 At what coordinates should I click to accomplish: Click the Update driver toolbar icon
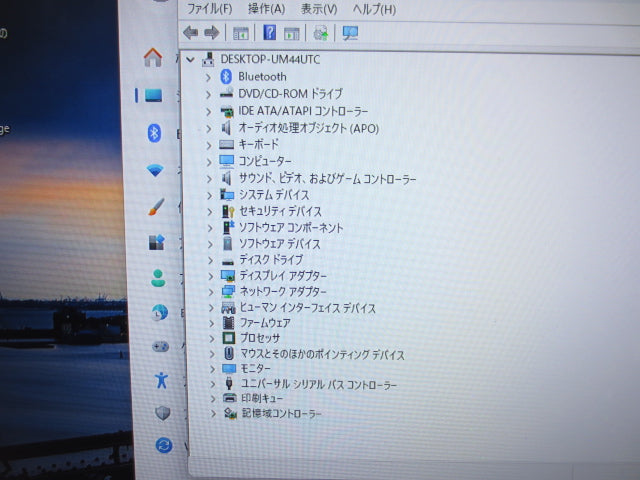pos(320,33)
